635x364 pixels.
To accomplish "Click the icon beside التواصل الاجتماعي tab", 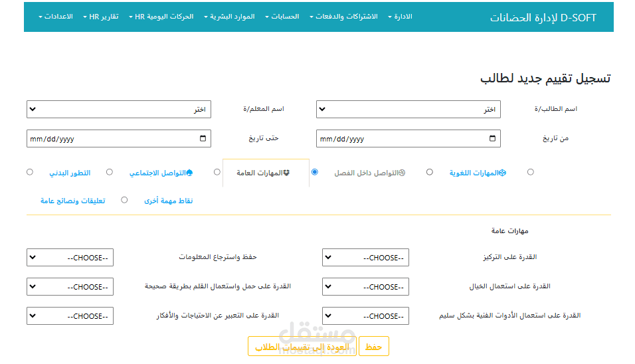I will click(x=189, y=173).
